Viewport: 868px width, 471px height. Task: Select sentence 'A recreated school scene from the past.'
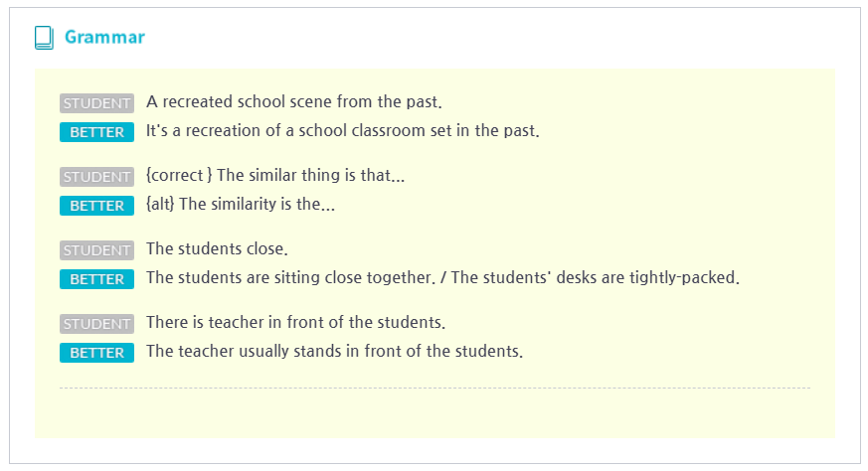(294, 101)
